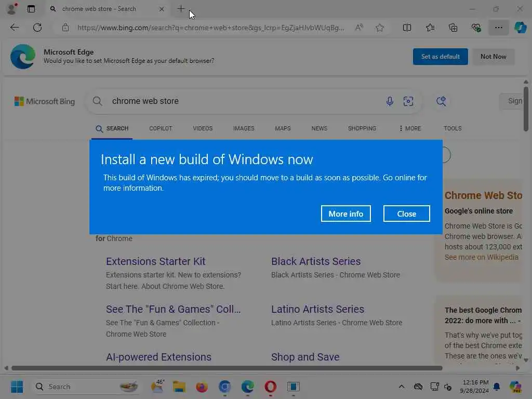Open Opera browser from taskbar
The height and width of the screenshot is (399, 532).
[x=270, y=387]
